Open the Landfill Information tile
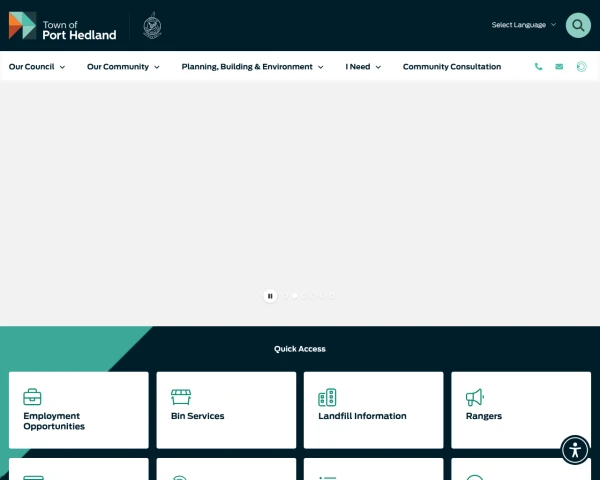 [373, 410]
